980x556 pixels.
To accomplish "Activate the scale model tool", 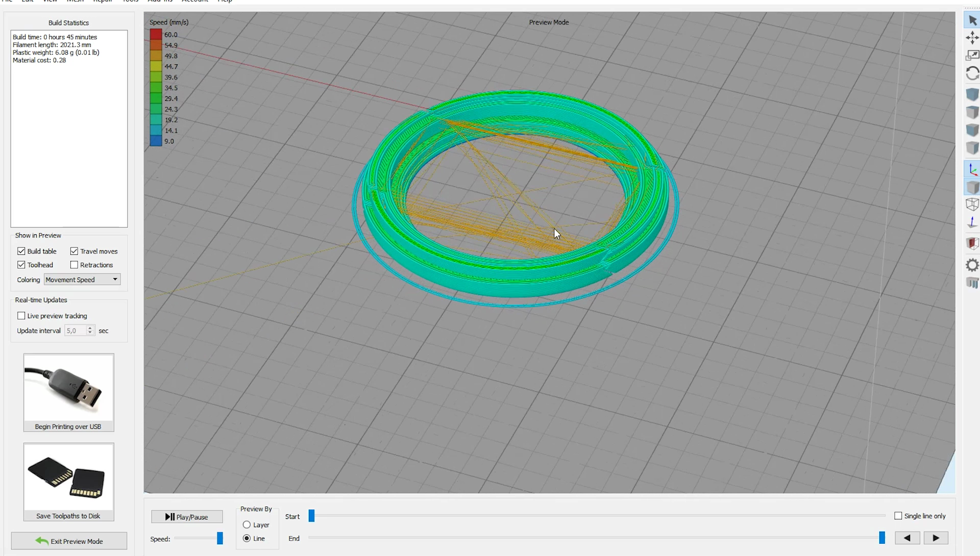I will [x=972, y=55].
